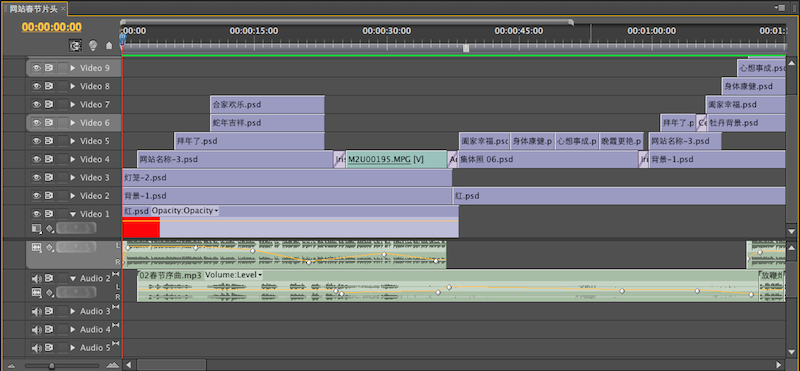Toggle sync lock film icon for Video 1
The height and width of the screenshot is (371, 800).
(x=49, y=214)
